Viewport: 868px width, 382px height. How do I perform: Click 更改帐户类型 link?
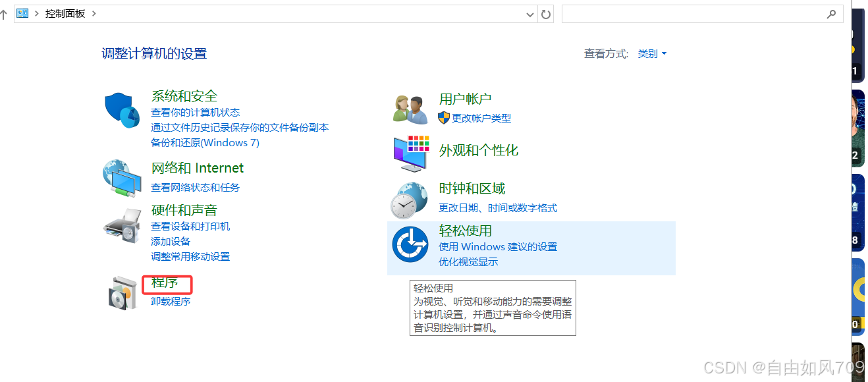pyautogui.click(x=481, y=119)
